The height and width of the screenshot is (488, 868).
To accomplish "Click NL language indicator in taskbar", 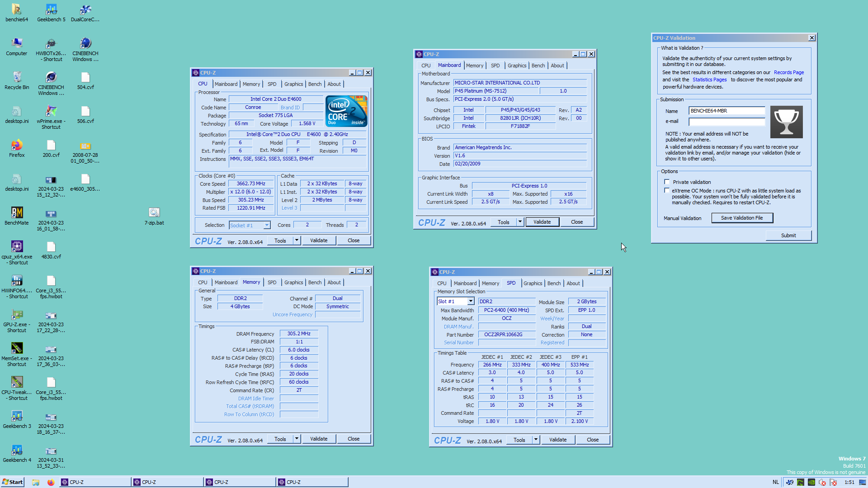I will click(x=776, y=482).
